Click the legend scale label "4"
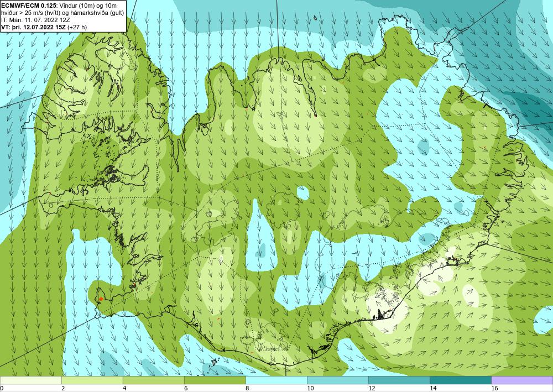 click(124, 389)
